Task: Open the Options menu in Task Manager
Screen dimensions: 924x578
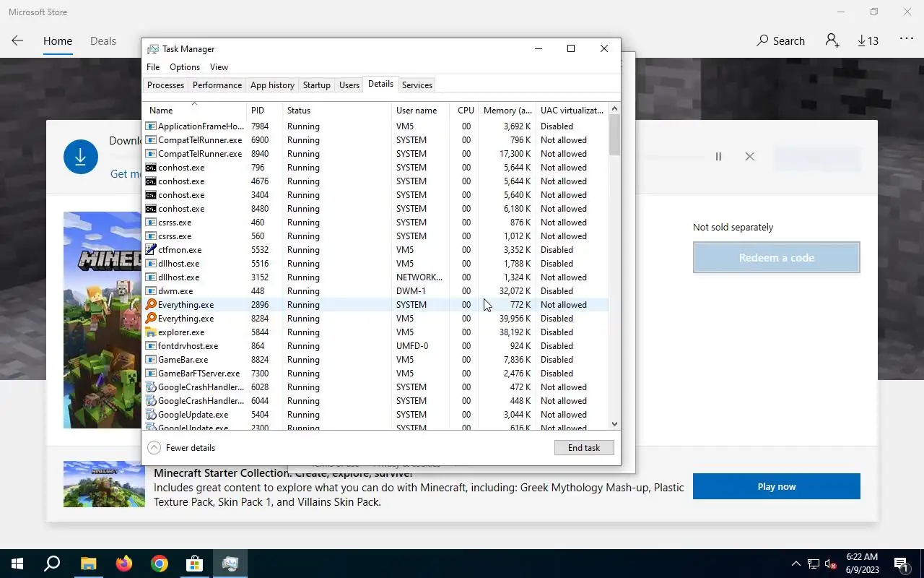Action: [x=185, y=67]
